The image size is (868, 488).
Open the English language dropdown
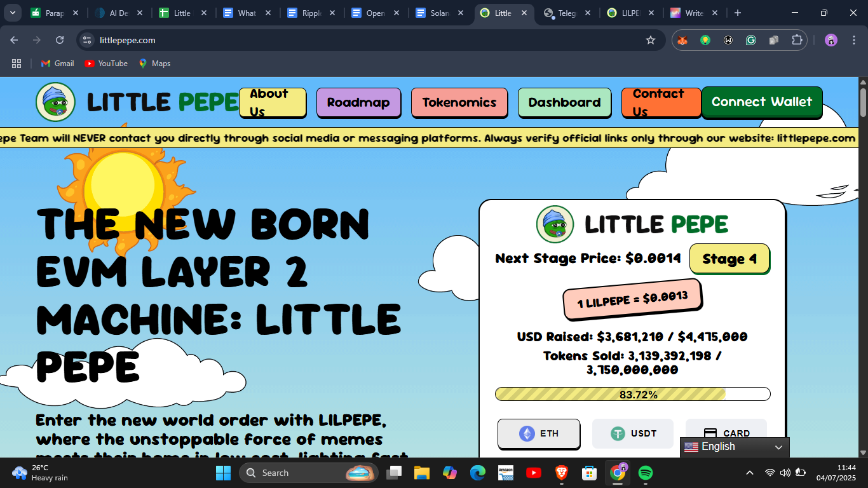click(x=735, y=447)
